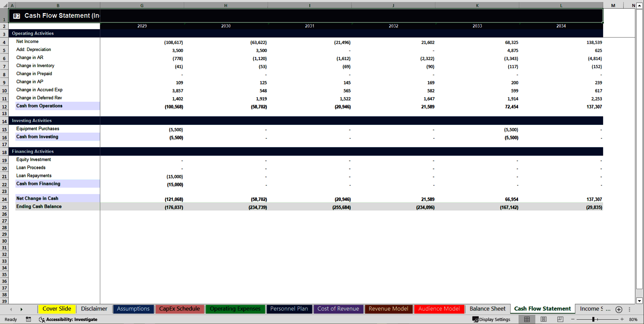Start macro recording from status bar
This screenshot has width=644, height=324.
pos(29,319)
